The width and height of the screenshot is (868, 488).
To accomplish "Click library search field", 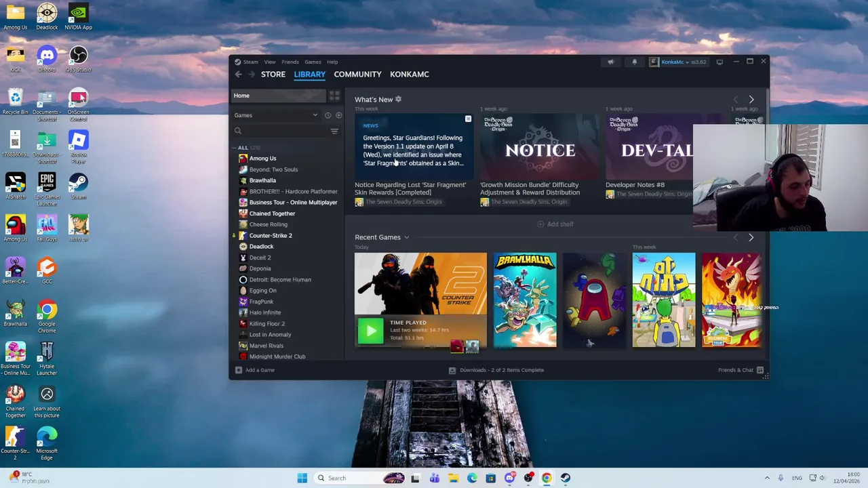I will pyautogui.click(x=280, y=131).
